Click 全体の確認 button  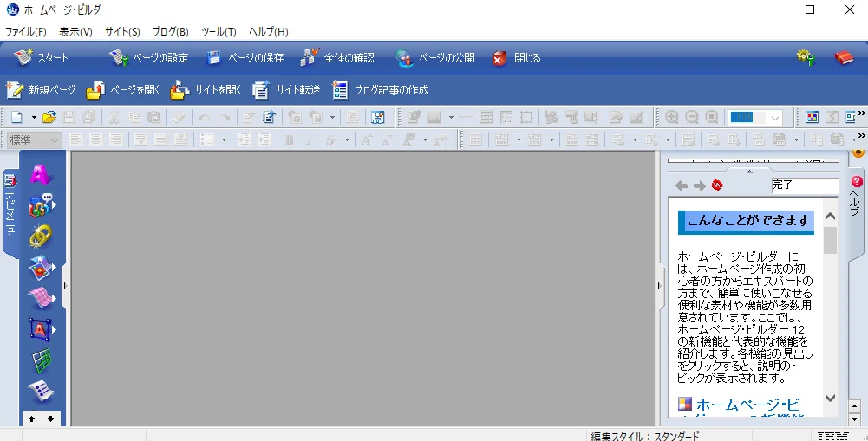click(x=337, y=57)
